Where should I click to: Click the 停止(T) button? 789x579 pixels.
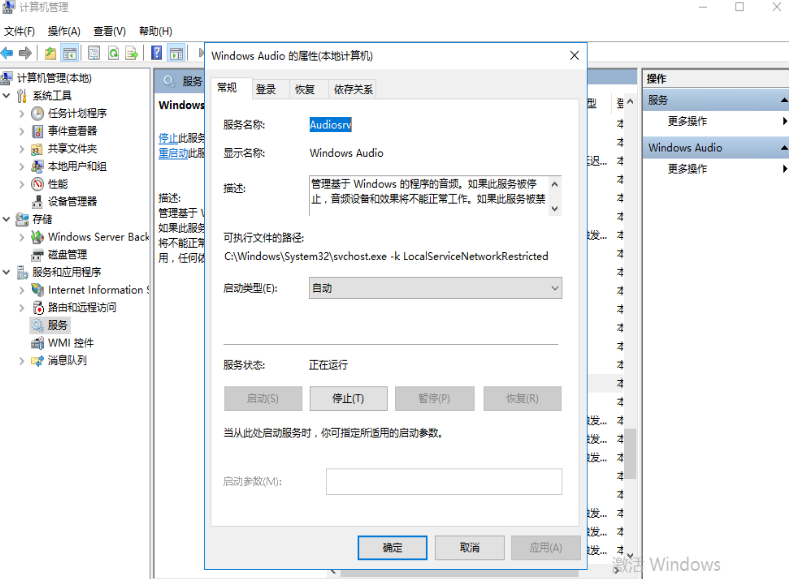click(348, 398)
